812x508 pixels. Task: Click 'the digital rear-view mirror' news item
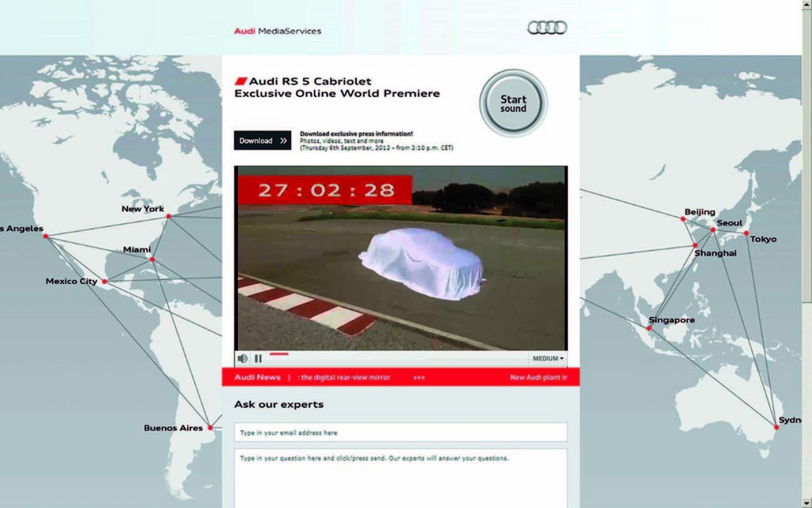[346, 377]
